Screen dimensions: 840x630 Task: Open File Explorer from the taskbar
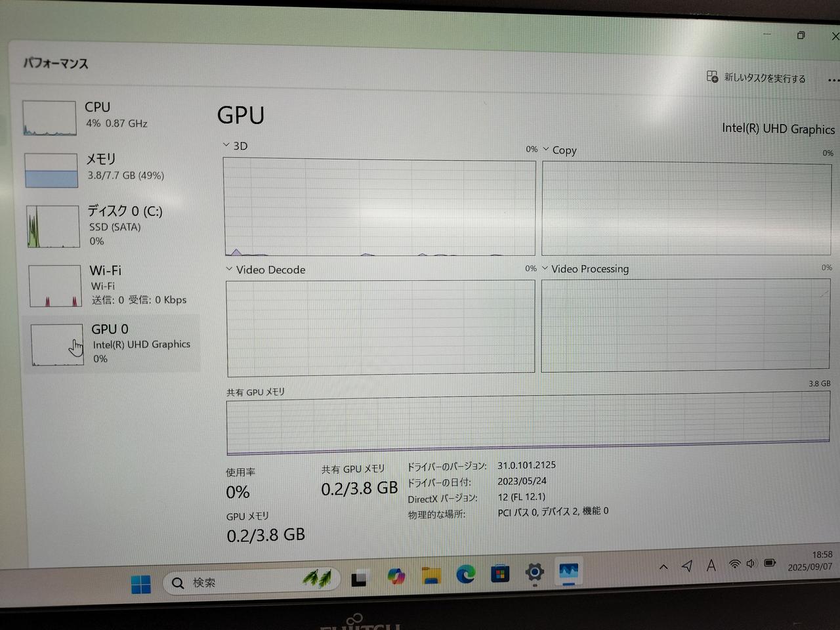click(x=431, y=576)
